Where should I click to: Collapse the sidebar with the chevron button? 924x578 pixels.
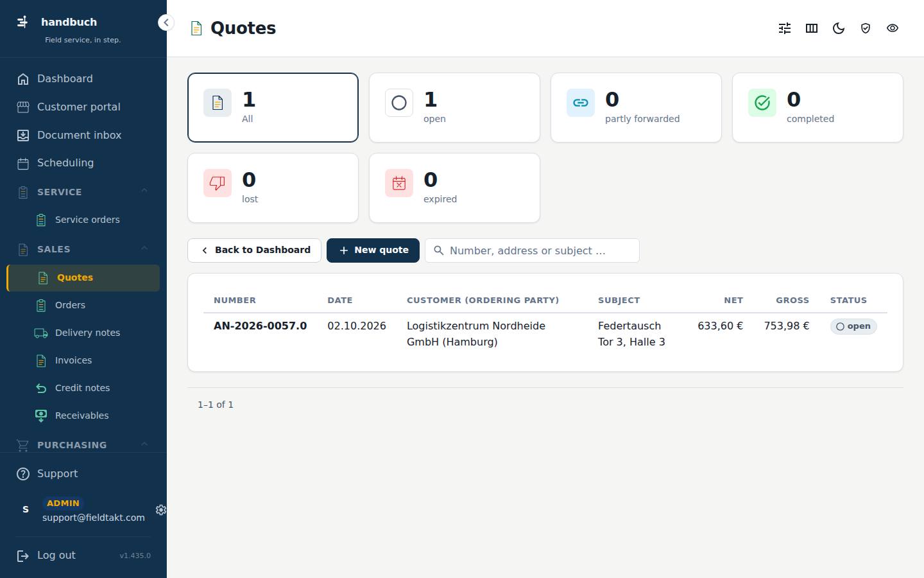(x=166, y=22)
